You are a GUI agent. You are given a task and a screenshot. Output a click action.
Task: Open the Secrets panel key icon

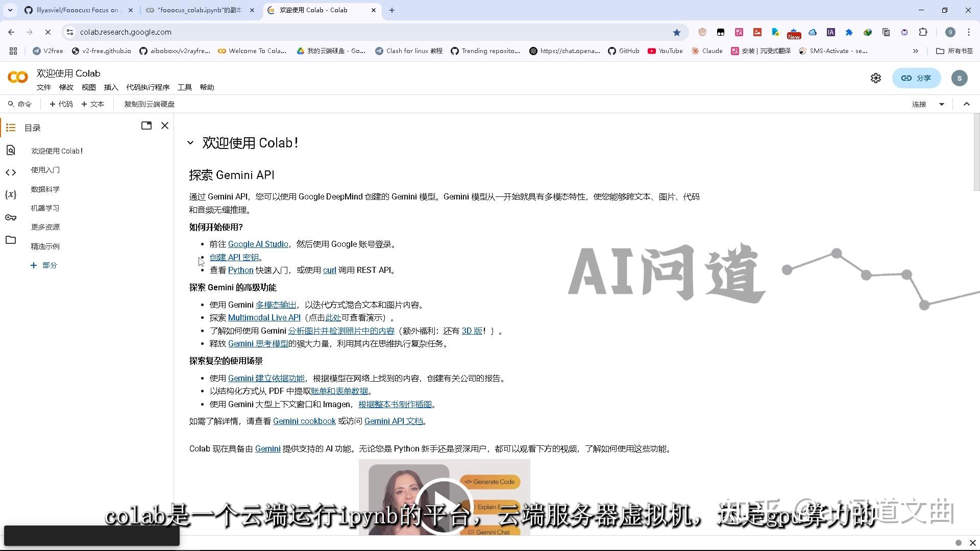click(x=11, y=217)
